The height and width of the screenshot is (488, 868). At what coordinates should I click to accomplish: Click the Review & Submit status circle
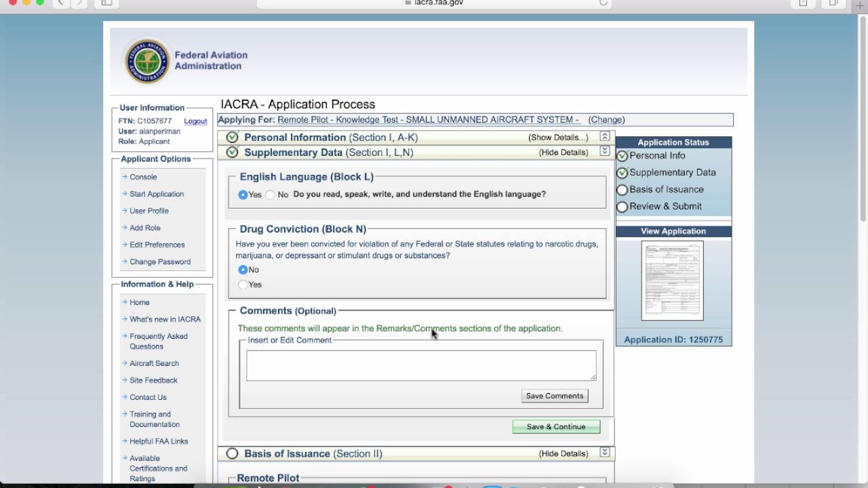[x=622, y=207]
